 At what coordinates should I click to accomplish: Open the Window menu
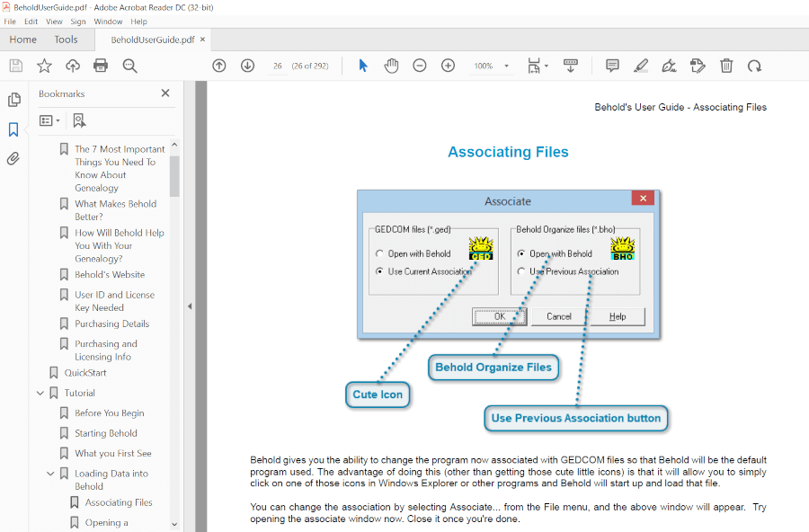coord(108,22)
